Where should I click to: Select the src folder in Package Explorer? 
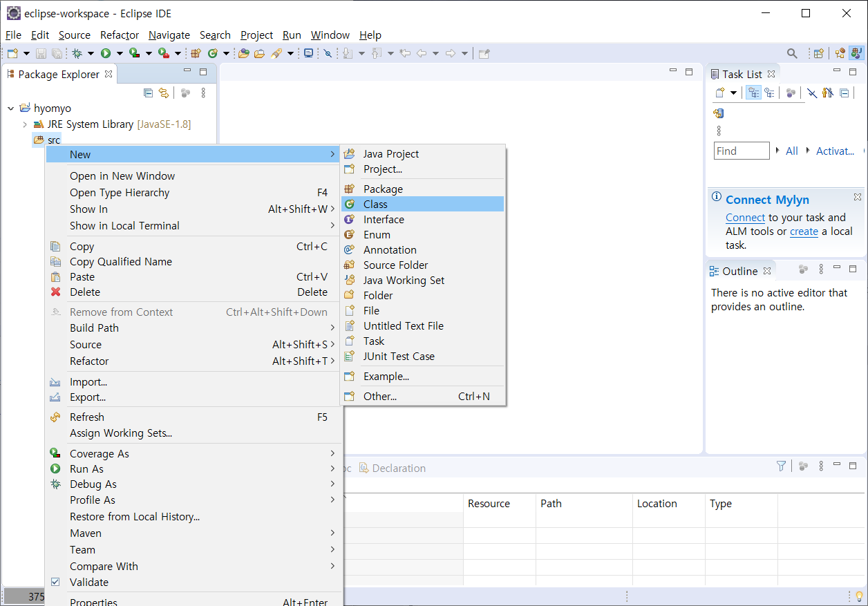click(x=47, y=140)
